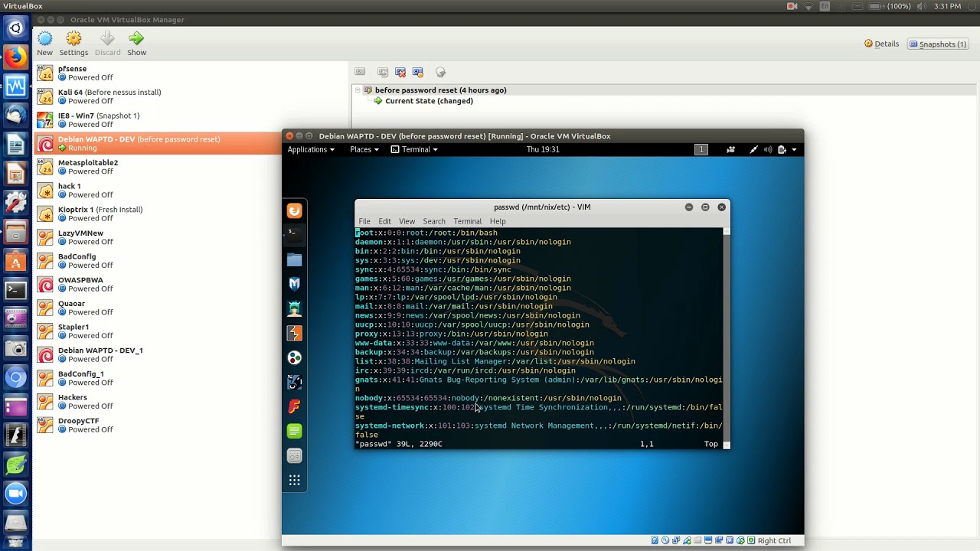The height and width of the screenshot is (551, 980).
Task: Select the Current State (changed) entry
Action: tap(429, 101)
